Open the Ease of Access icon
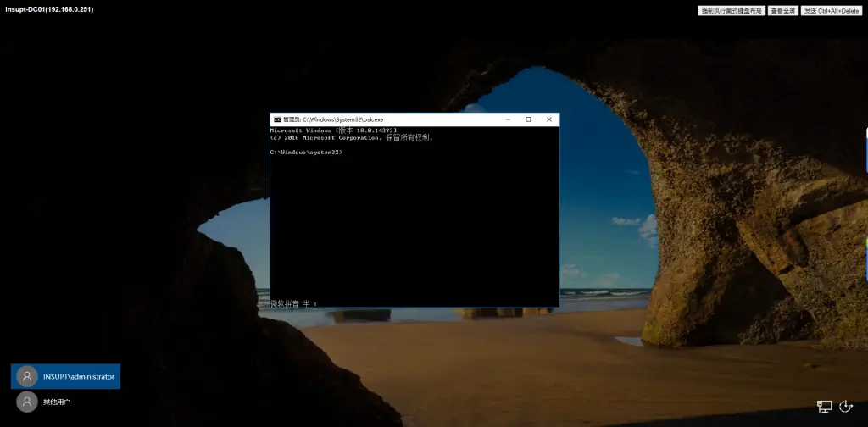The height and width of the screenshot is (427, 868). pos(845,407)
